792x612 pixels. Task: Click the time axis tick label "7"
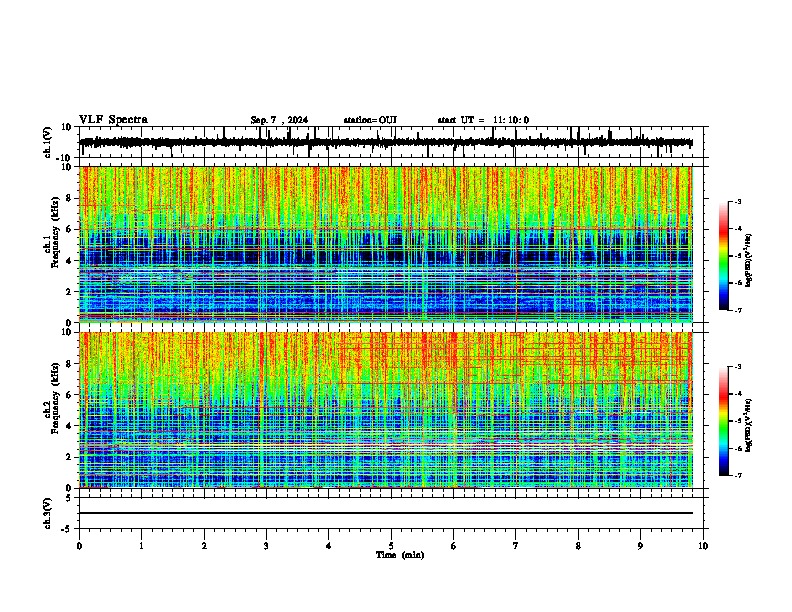(516, 546)
